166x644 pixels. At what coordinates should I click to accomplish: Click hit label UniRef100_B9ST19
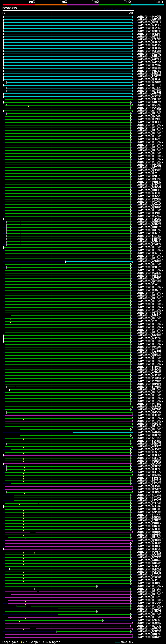click(149, 23)
